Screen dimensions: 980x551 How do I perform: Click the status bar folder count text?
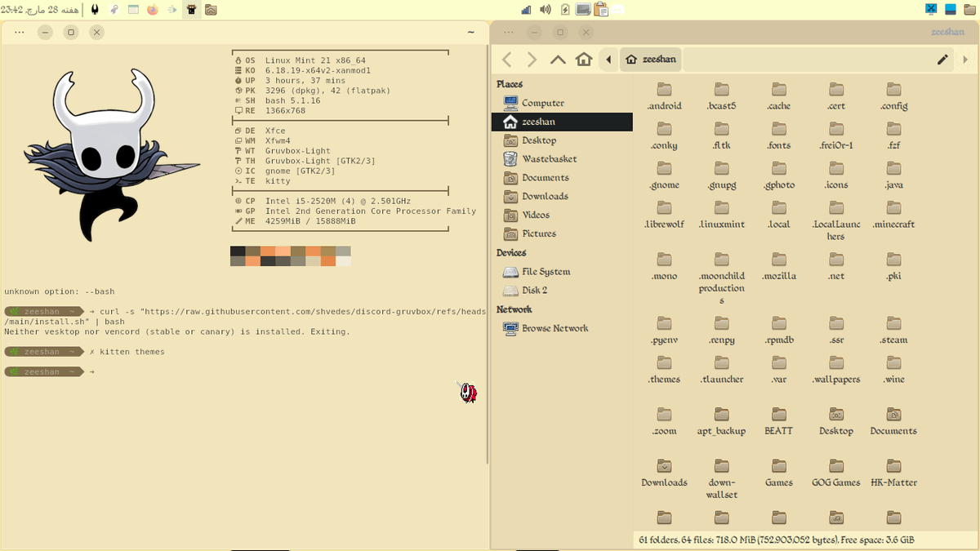[775, 540]
